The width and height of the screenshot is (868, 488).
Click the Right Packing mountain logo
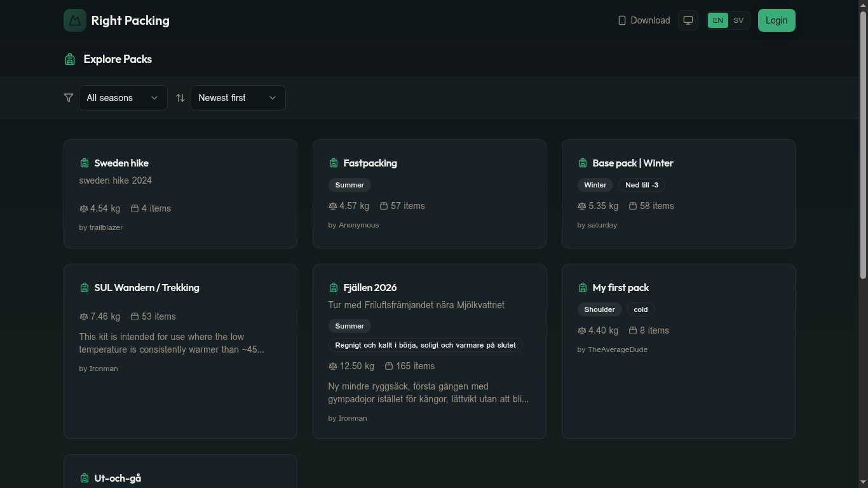click(x=75, y=20)
